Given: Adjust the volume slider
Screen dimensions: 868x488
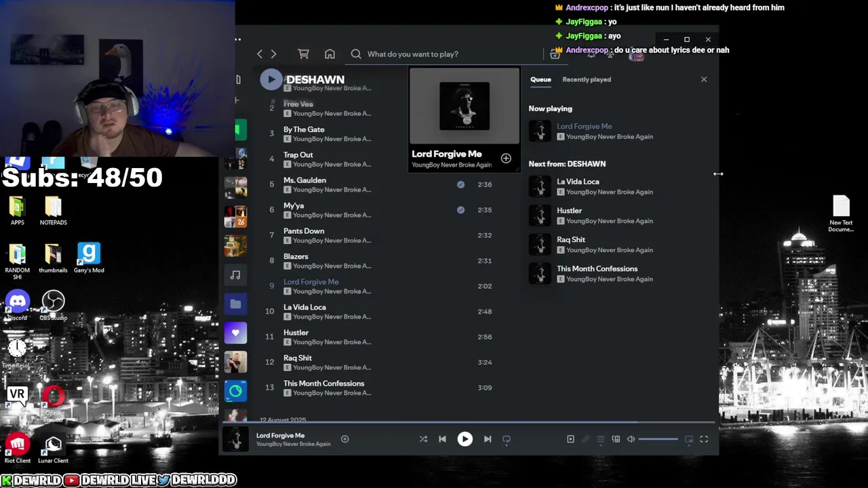Looking at the screenshot, I should (658, 439).
